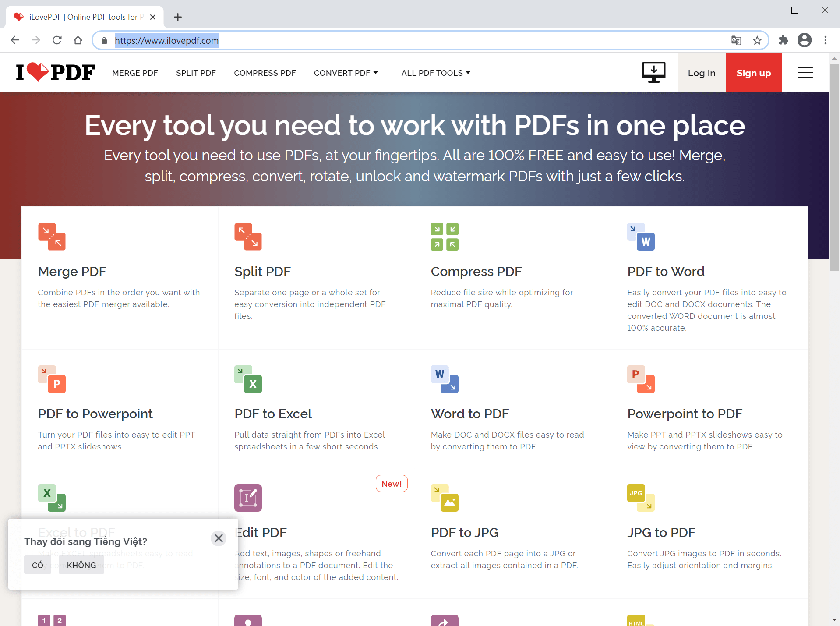Viewport: 840px width, 626px height.
Task: Click the Google Translate icon in address bar
Action: tap(736, 40)
